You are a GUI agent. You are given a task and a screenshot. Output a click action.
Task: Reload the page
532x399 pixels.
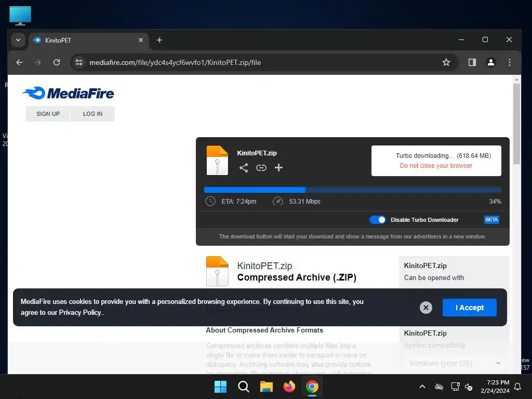(x=57, y=62)
